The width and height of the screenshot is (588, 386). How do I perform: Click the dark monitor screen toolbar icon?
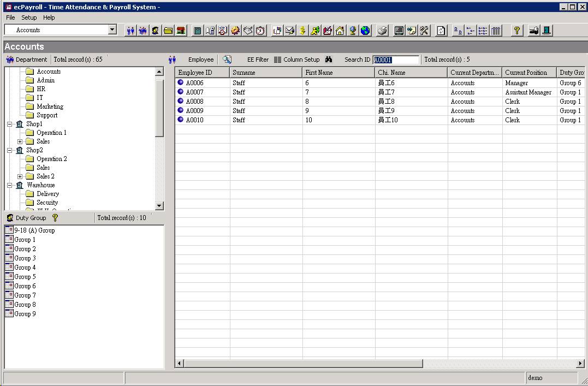click(399, 31)
